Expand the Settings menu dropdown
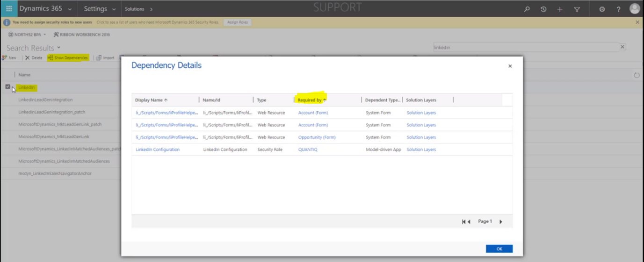The width and height of the screenshot is (644, 262). (114, 9)
